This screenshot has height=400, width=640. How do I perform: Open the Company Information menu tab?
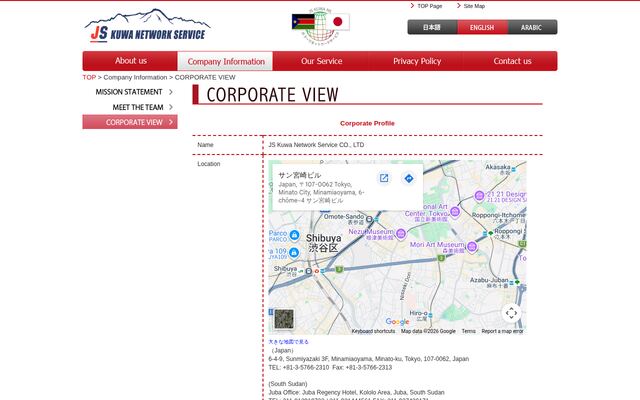coord(226,61)
